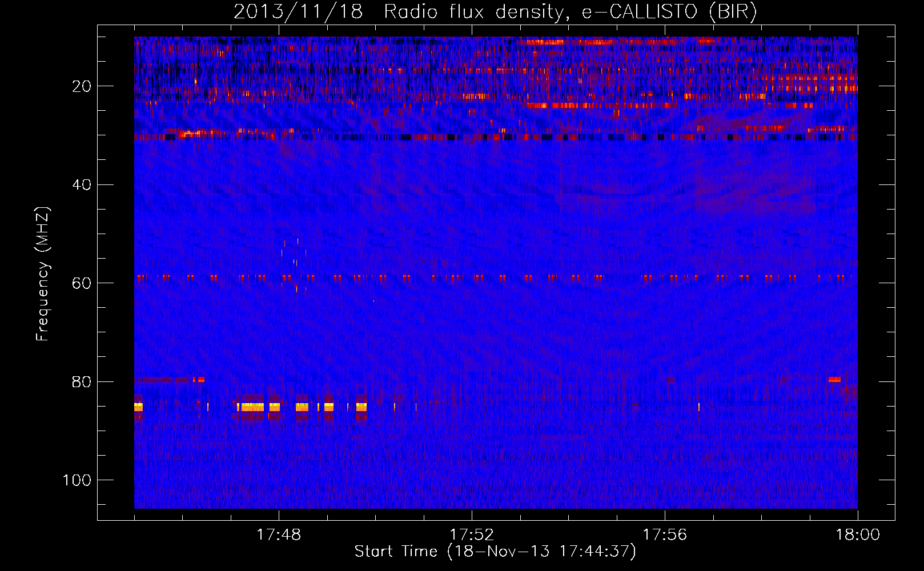Click the 17:56 time tick label

pos(665,535)
